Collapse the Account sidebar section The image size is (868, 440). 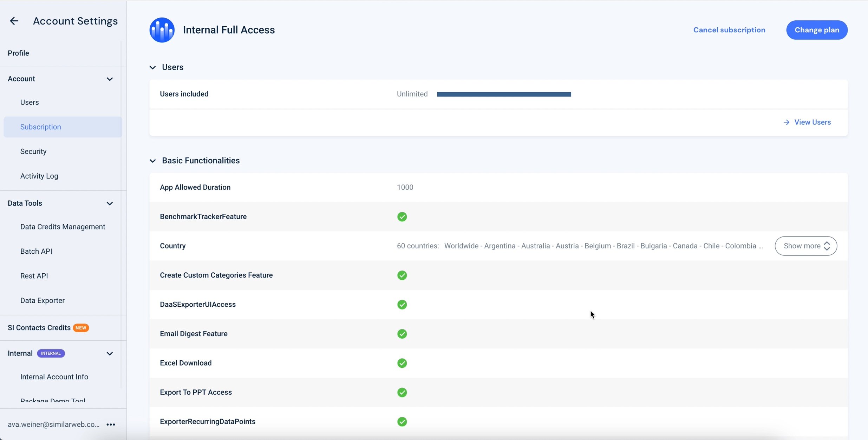[110, 79]
